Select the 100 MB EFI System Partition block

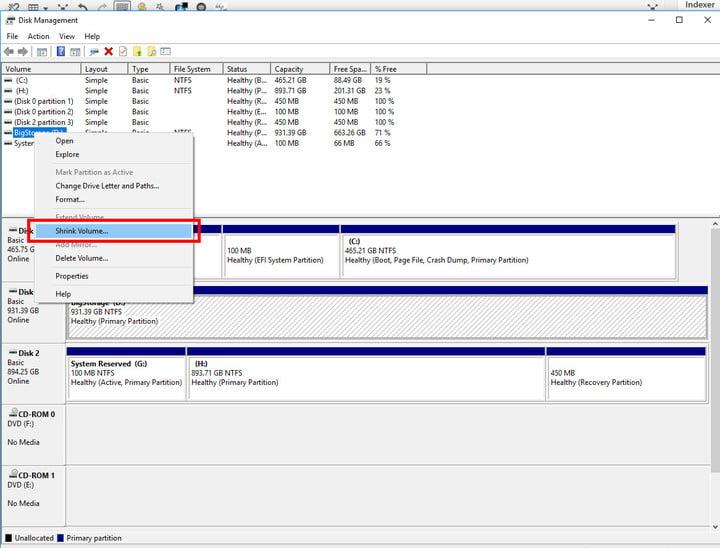click(281, 252)
